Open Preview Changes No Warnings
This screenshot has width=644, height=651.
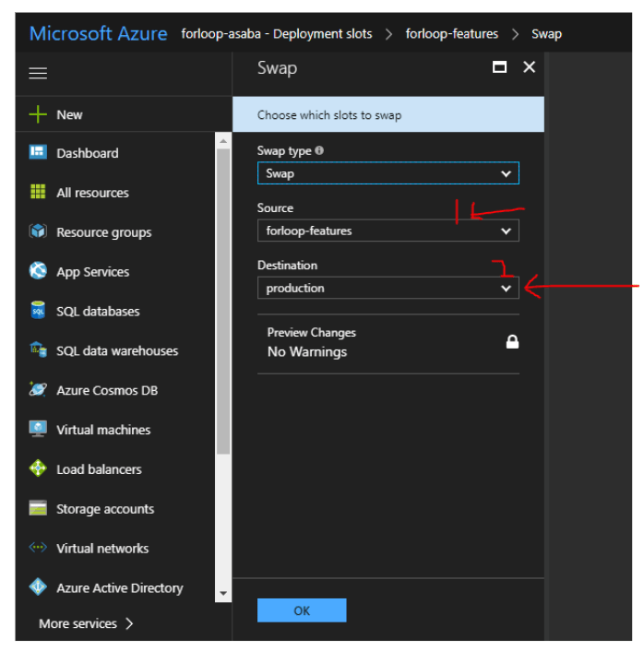[388, 342]
